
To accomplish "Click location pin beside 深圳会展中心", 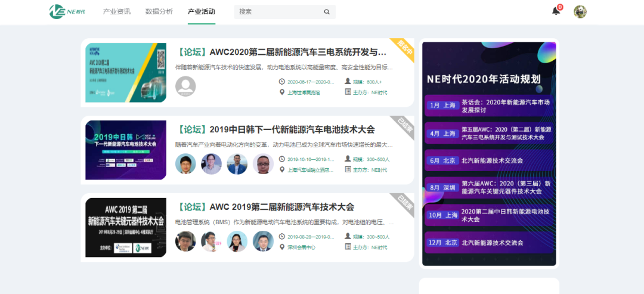I will (281, 247).
